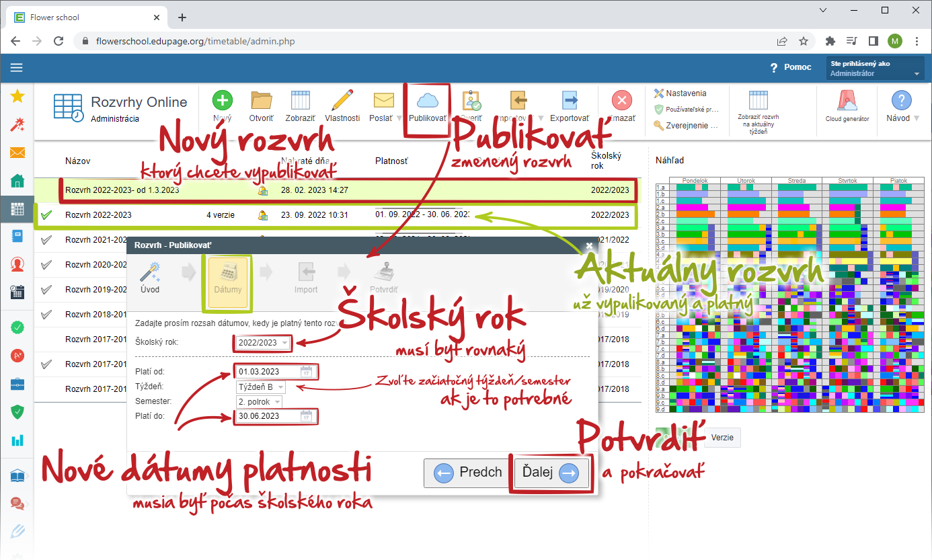Open the Semester 2. polrok dropdown
Viewport: 932px width, 560px height.
pyautogui.click(x=259, y=402)
